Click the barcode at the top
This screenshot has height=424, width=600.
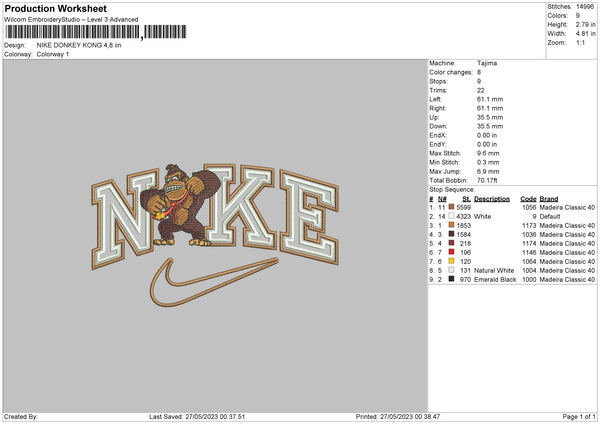point(96,32)
